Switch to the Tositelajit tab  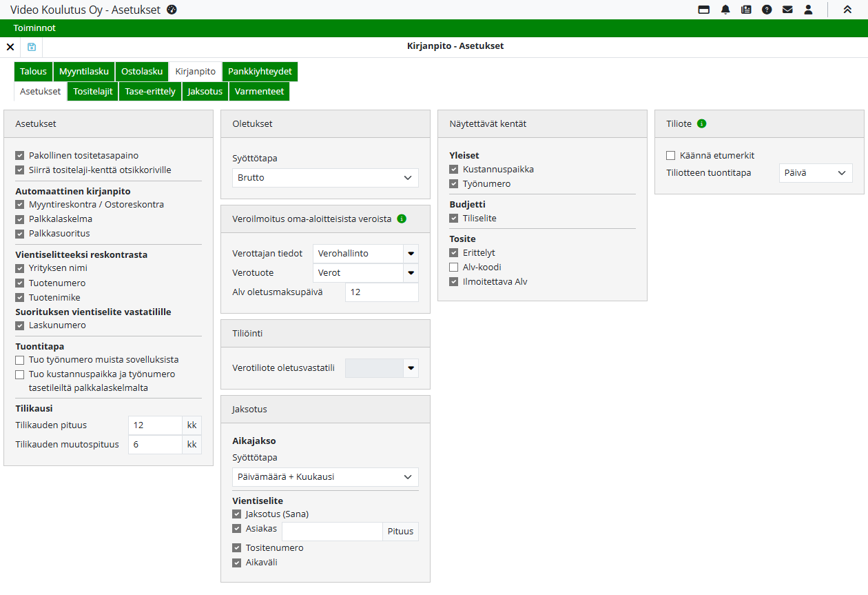click(x=92, y=92)
